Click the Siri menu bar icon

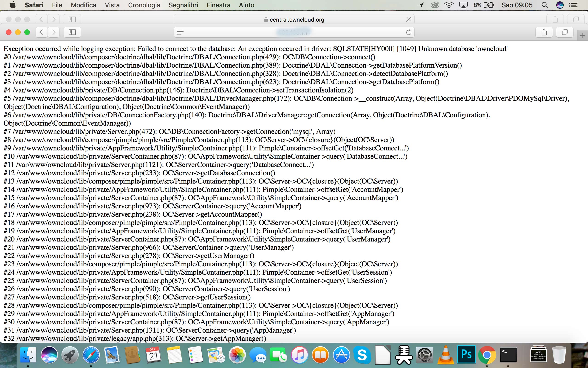(560, 5)
